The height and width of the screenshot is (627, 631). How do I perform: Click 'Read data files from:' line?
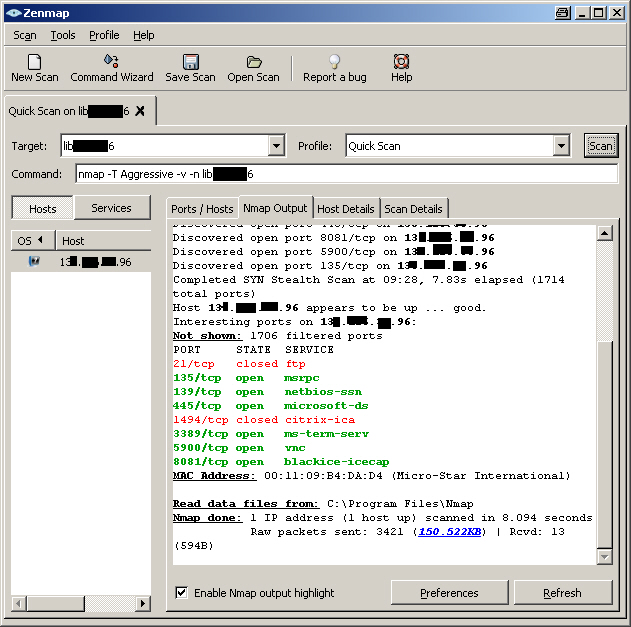point(323,504)
